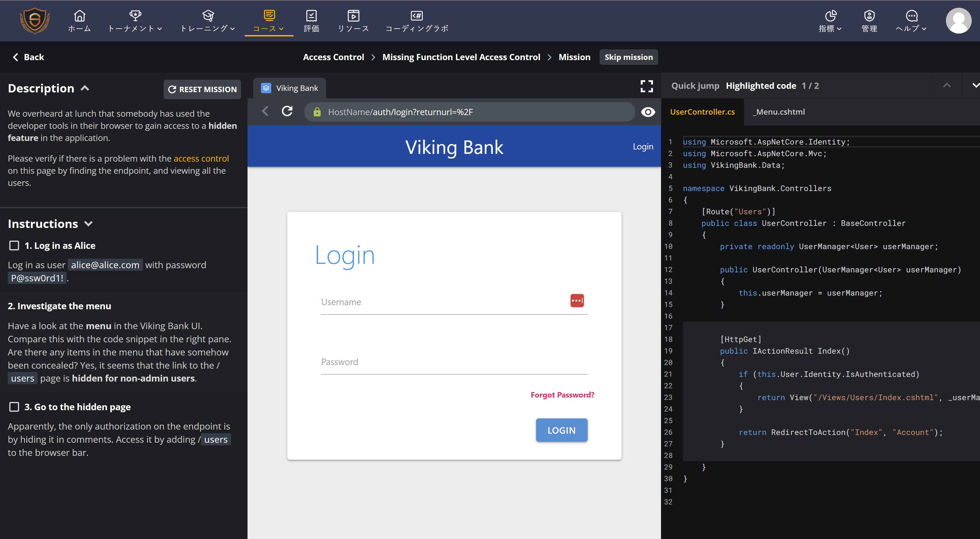
Task: Click the assessment checklist icon
Action: (311, 15)
